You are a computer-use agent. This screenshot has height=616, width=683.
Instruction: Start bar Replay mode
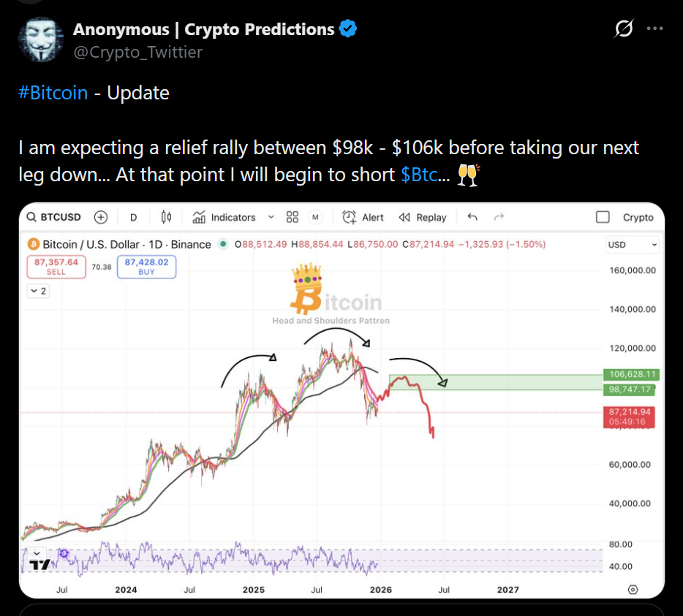click(423, 217)
